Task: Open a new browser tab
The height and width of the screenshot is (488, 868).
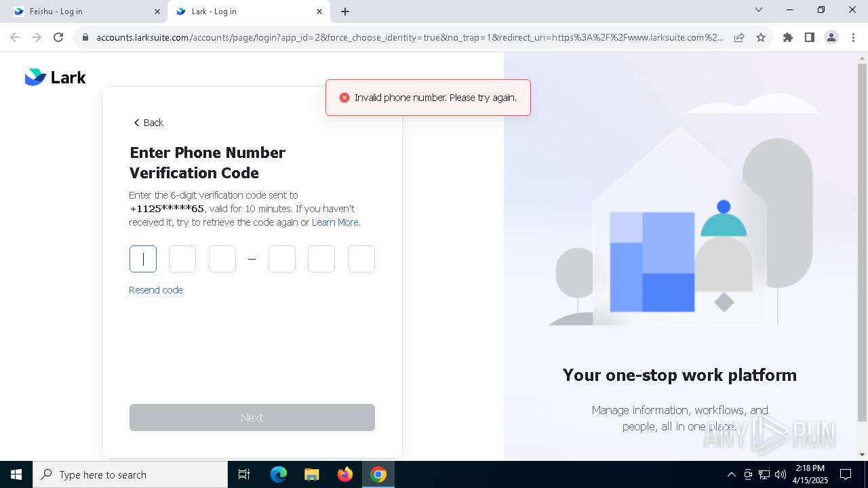Action: coord(345,12)
